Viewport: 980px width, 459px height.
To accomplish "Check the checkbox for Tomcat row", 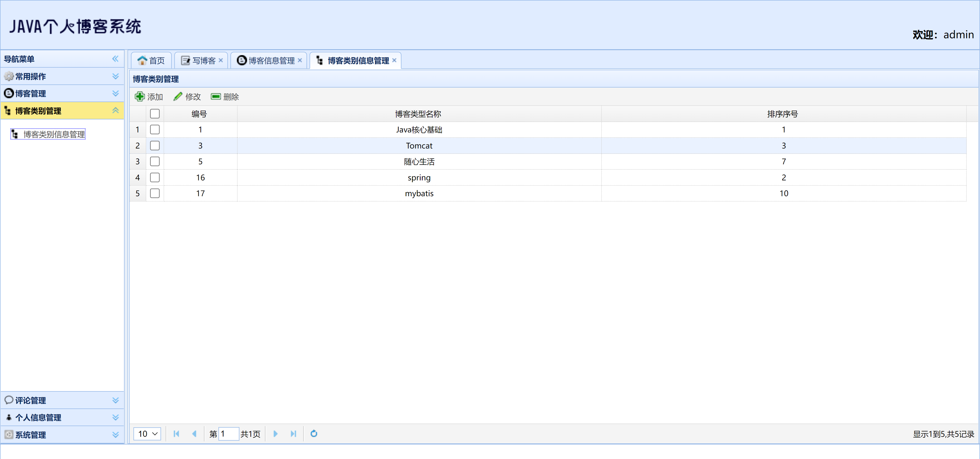I will click(x=155, y=146).
